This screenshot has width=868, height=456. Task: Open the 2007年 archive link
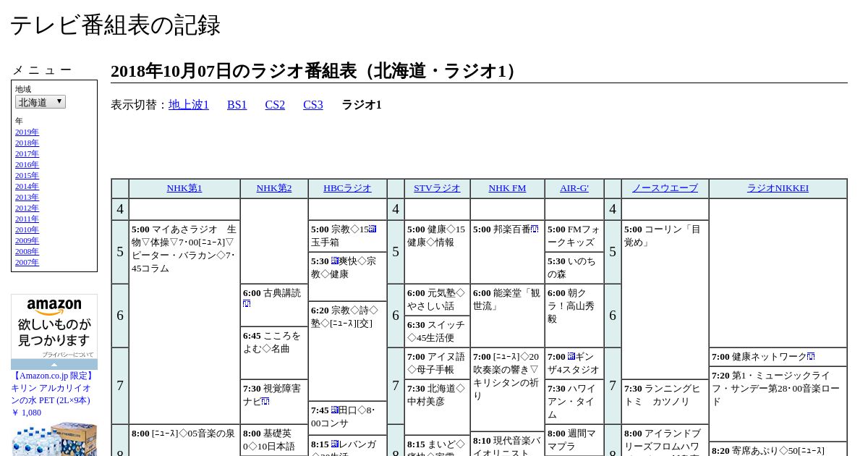pyautogui.click(x=27, y=262)
